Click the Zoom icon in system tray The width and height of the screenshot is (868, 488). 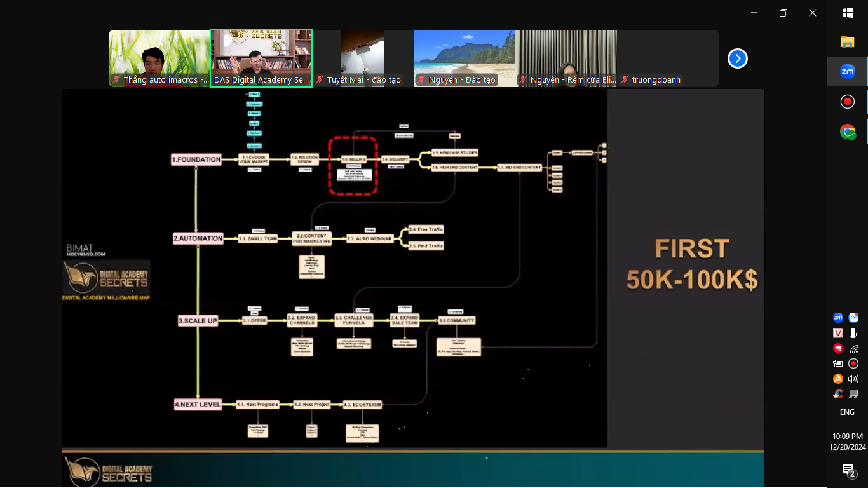pos(838,318)
